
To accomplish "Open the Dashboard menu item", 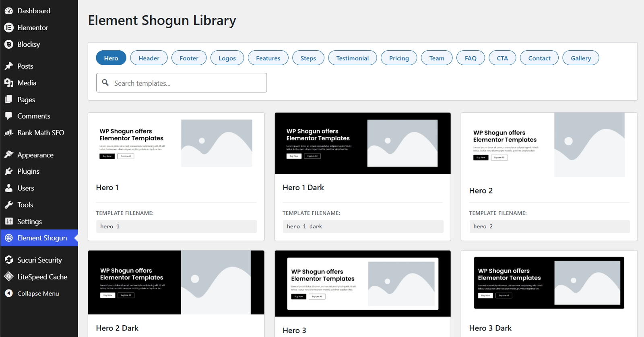I will point(39,11).
